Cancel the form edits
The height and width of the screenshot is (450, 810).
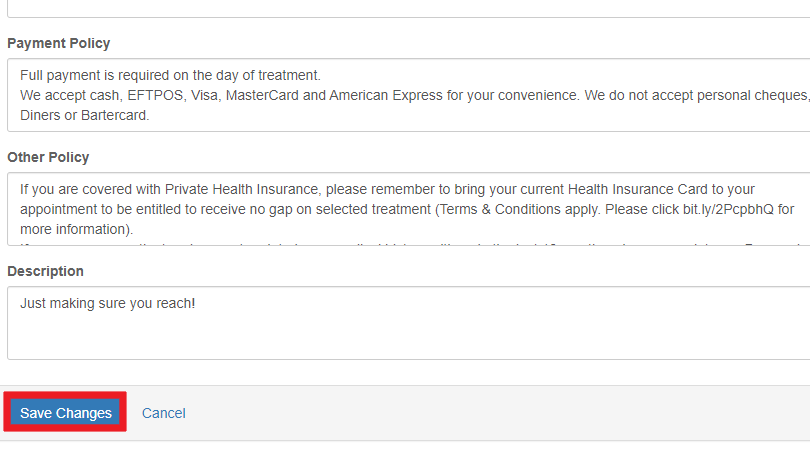click(x=163, y=413)
